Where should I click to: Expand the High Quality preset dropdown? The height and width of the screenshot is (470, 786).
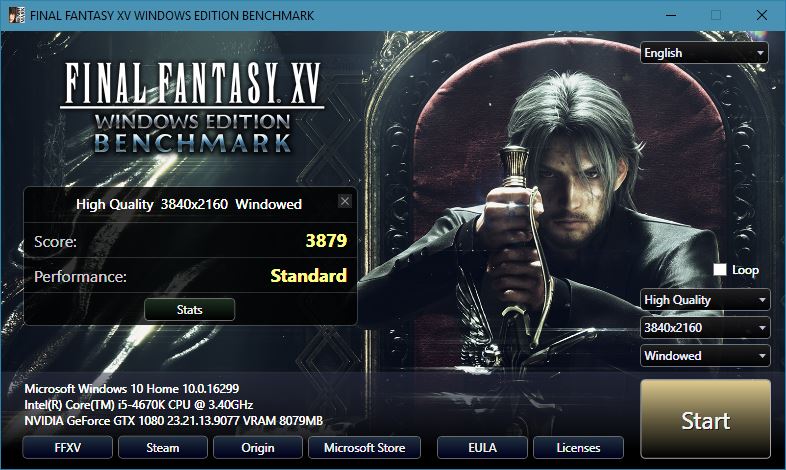pyautogui.click(x=705, y=300)
